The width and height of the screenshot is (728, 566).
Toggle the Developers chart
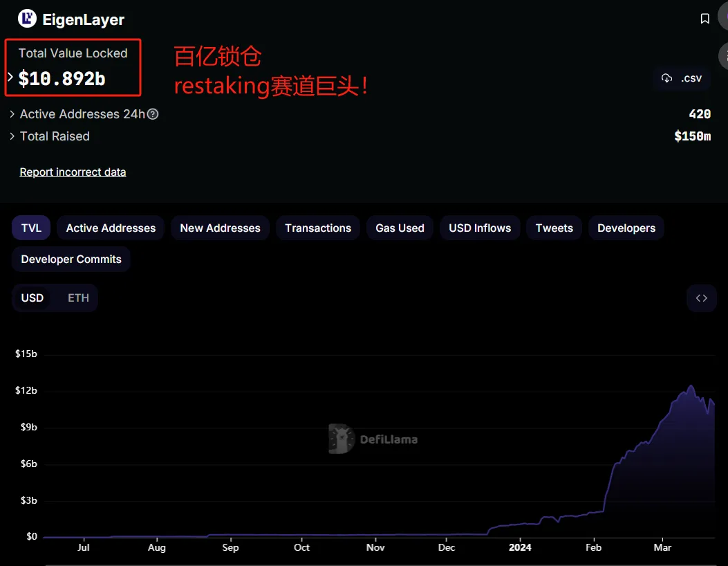[x=626, y=228]
